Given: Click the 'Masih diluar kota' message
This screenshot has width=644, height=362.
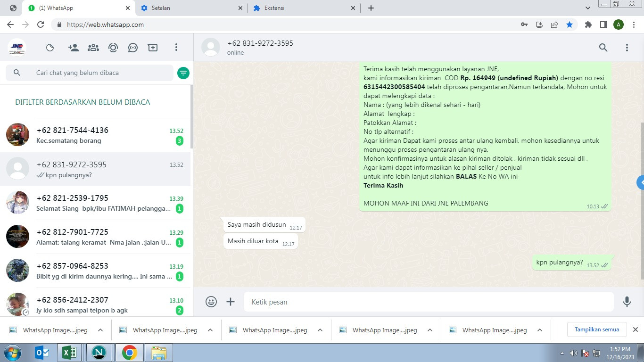Looking at the screenshot, I should tap(260, 241).
